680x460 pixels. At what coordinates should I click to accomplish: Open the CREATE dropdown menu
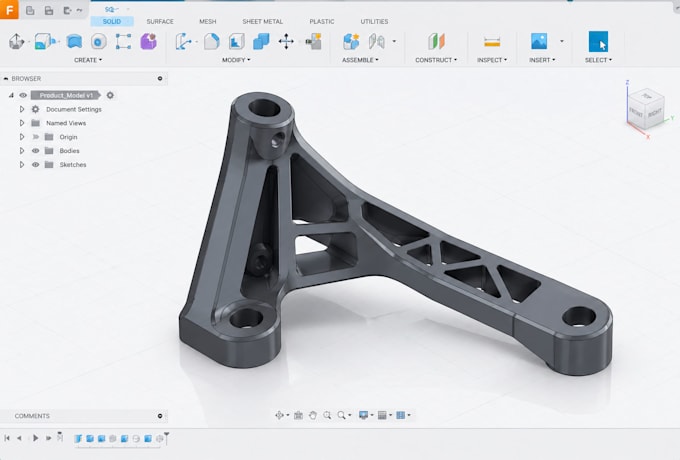88,60
